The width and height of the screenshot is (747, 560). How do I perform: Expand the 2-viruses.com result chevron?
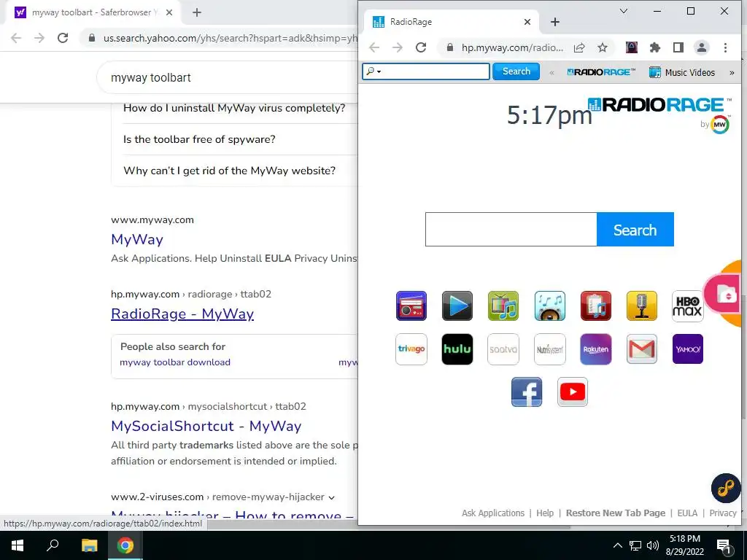(x=331, y=497)
